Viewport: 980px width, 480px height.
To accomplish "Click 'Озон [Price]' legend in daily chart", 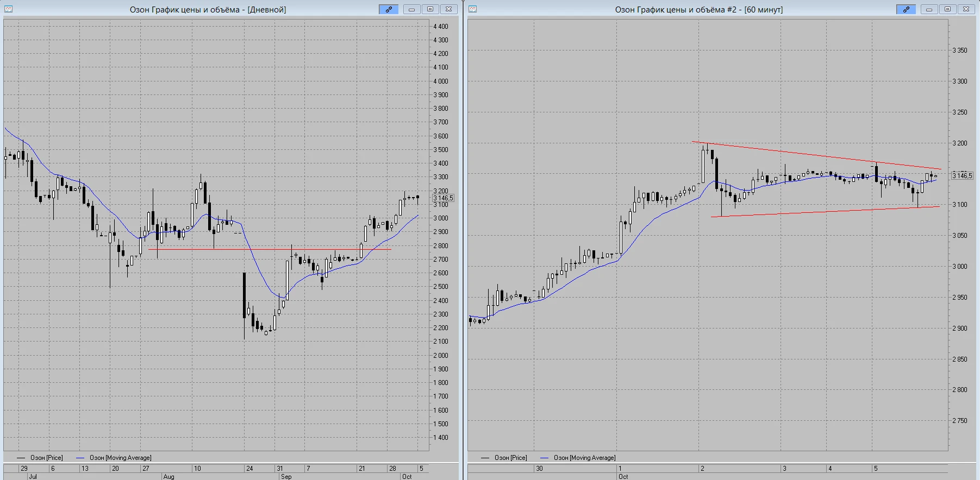I will point(40,458).
